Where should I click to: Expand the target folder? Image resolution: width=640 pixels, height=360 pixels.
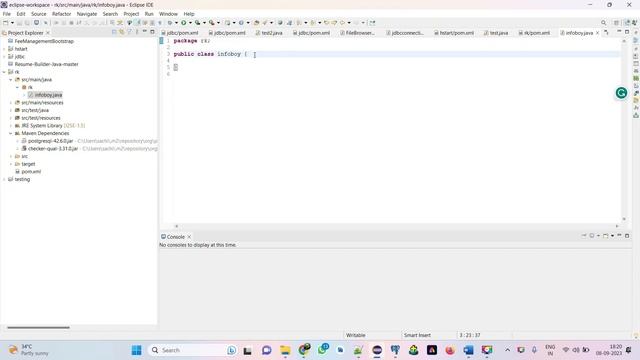point(11,164)
